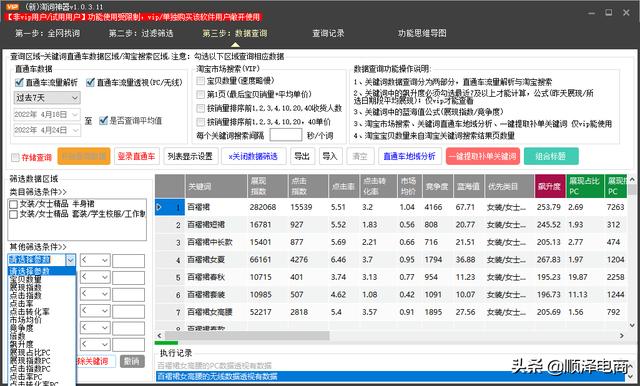This screenshot has width=640, height=386.
Task: Check category 女装/女士精品 半身裙
Action: (13, 204)
